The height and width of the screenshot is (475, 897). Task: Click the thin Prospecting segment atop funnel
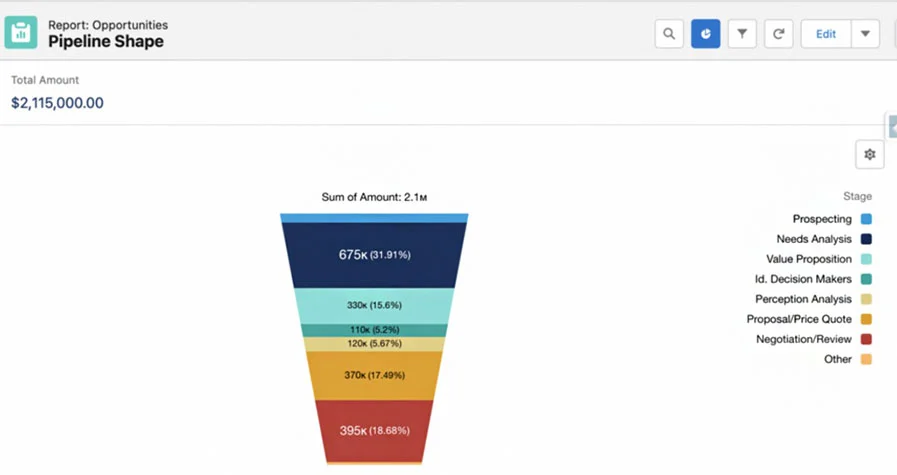(374, 218)
